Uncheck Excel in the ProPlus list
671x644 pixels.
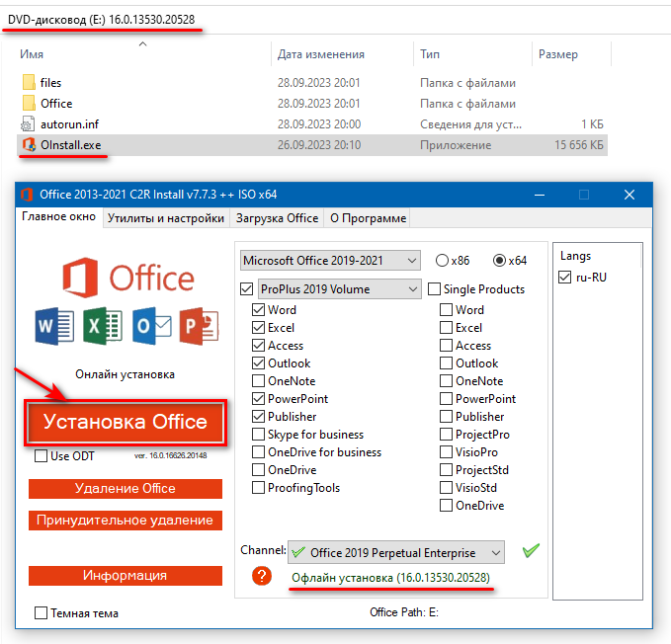tap(259, 328)
